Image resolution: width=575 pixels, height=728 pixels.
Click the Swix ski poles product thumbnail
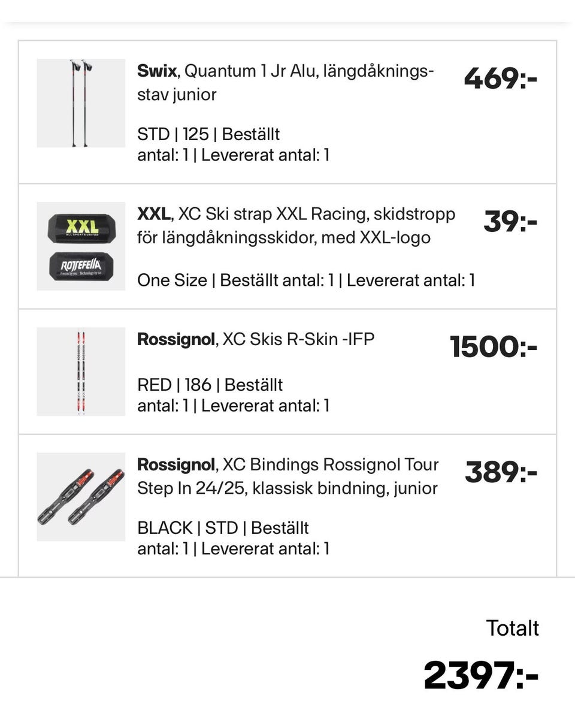coord(81,103)
